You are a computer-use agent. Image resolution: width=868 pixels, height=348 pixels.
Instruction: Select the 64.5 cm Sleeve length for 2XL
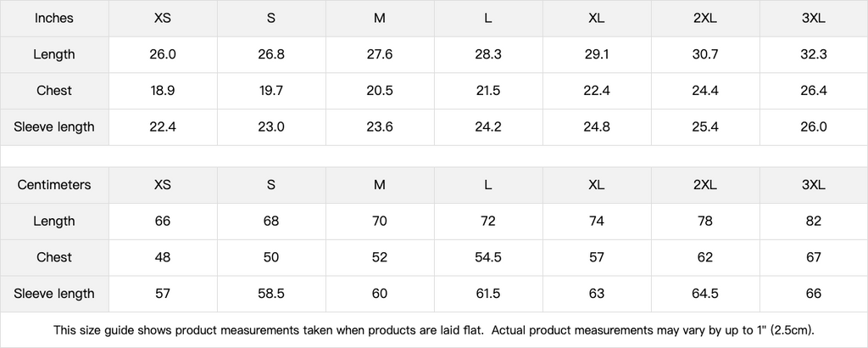click(x=704, y=294)
